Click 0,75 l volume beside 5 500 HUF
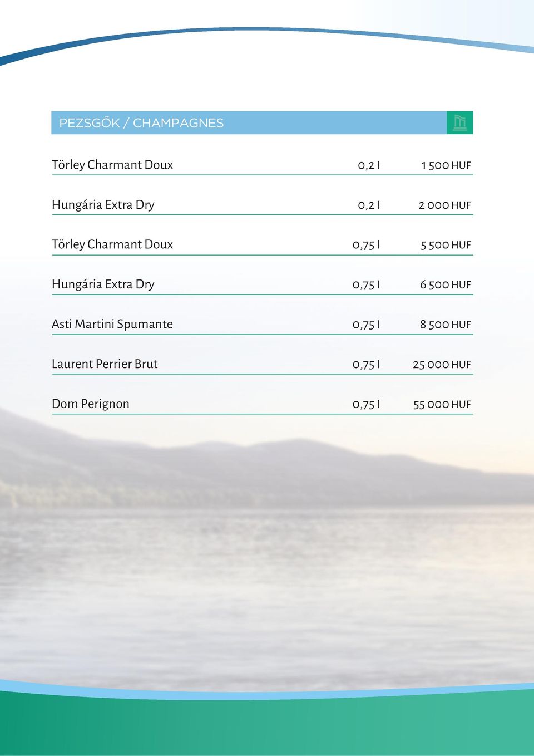This screenshot has width=534, height=756. tap(366, 245)
